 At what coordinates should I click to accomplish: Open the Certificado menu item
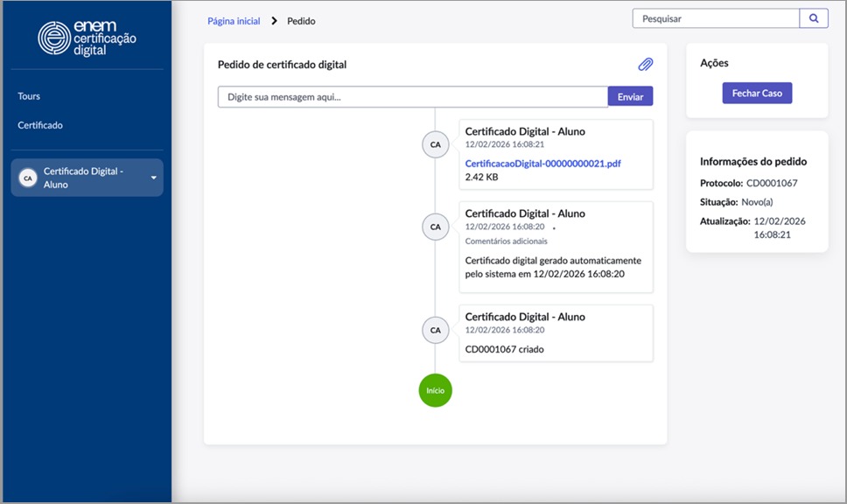point(40,125)
